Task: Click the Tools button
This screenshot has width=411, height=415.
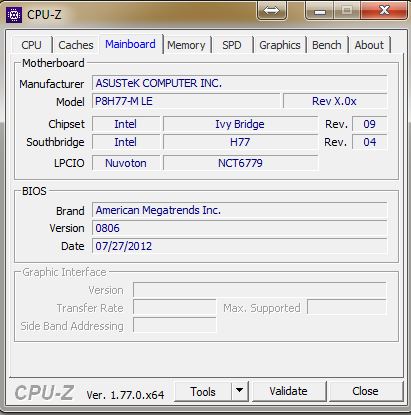Action: [x=203, y=391]
